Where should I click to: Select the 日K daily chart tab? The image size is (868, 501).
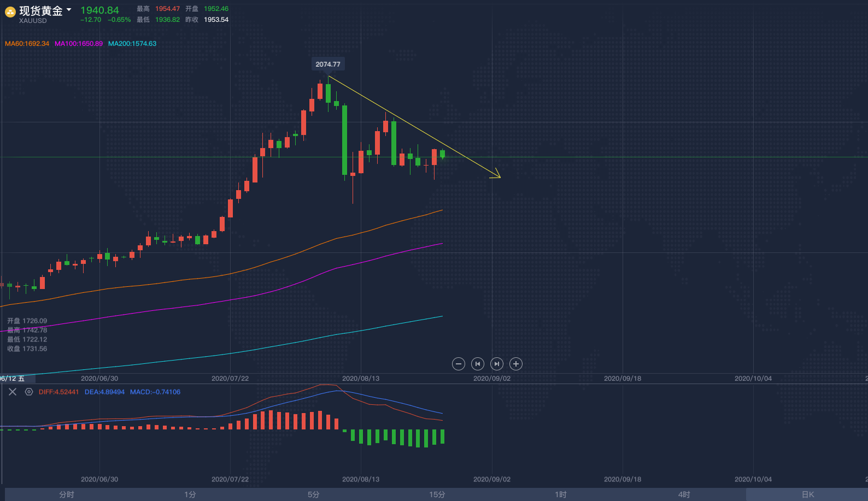point(807,494)
